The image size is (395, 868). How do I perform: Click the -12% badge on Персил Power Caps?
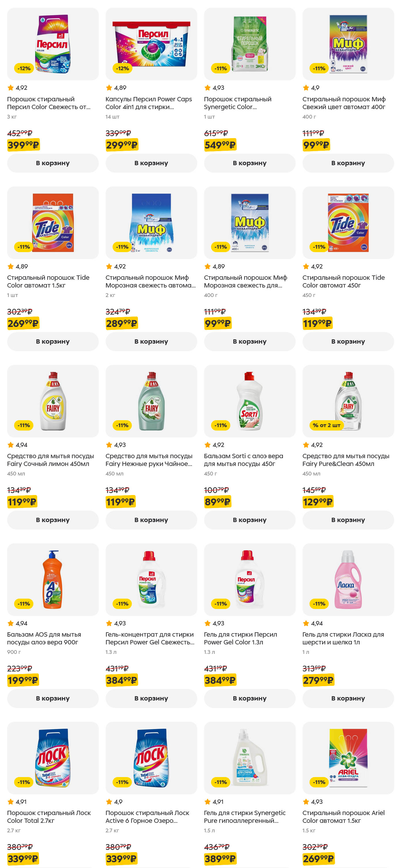pos(122,68)
